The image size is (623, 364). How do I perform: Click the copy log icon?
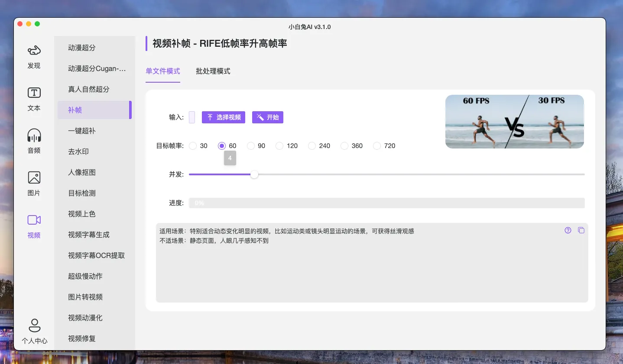[x=581, y=230]
